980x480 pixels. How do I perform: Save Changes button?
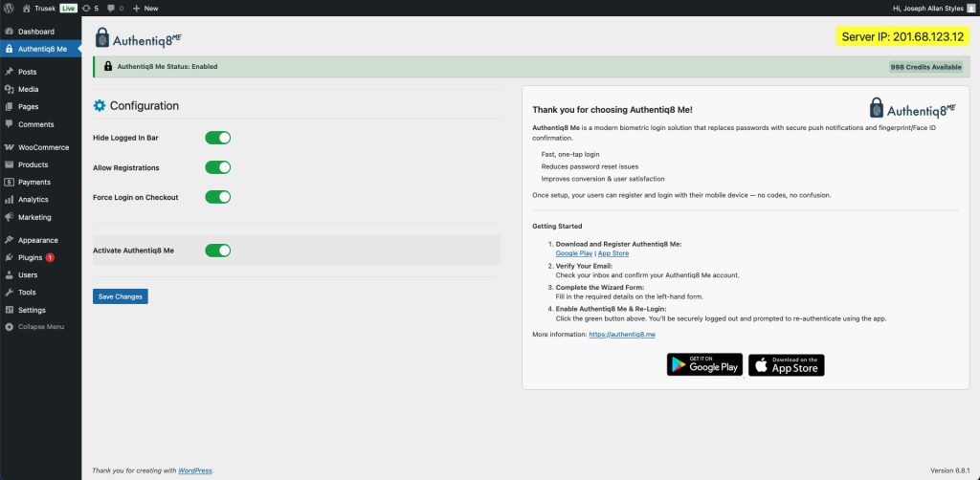tap(121, 296)
